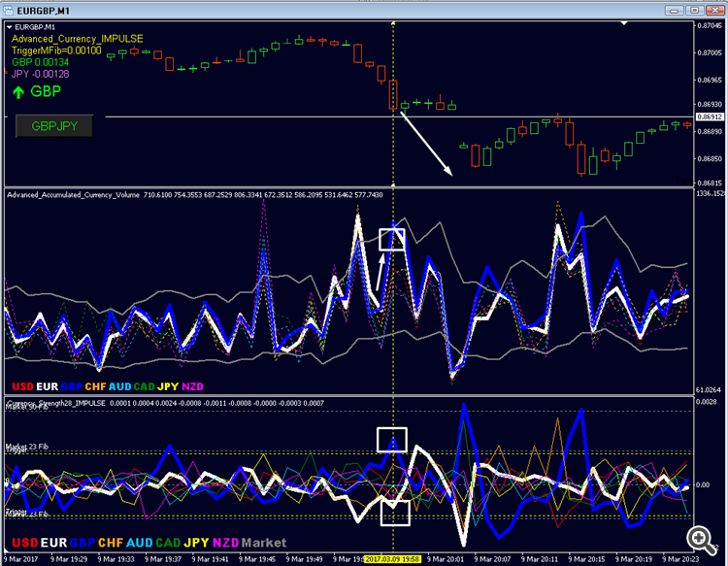Click the 0.86912 current price label
This screenshot has height=566, width=728.
click(x=710, y=117)
